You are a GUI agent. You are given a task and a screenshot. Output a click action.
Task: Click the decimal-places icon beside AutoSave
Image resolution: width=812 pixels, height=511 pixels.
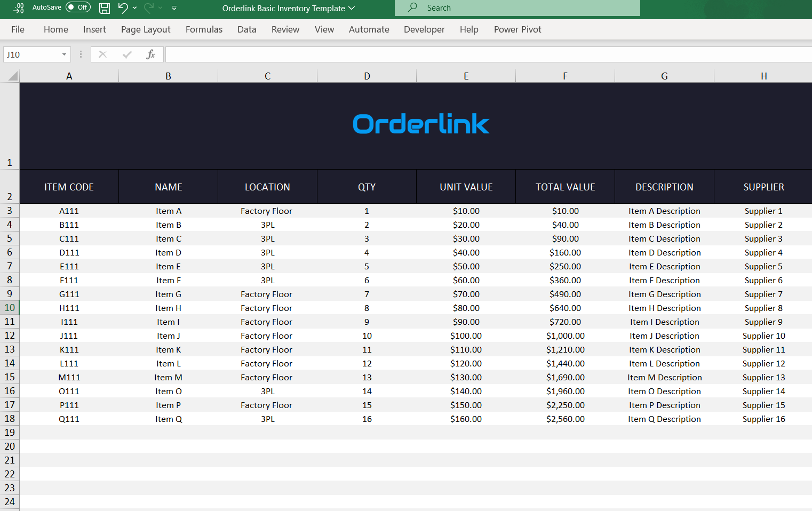pos(19,8)
